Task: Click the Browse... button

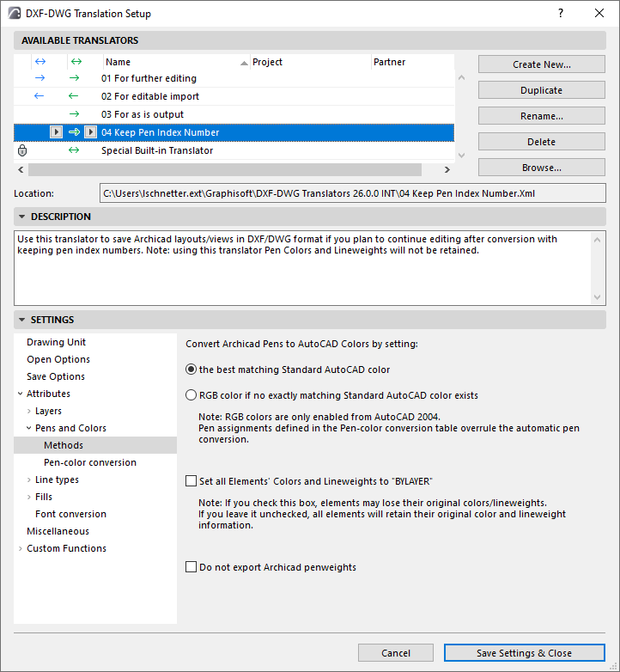Action: [x=542, y=168]
